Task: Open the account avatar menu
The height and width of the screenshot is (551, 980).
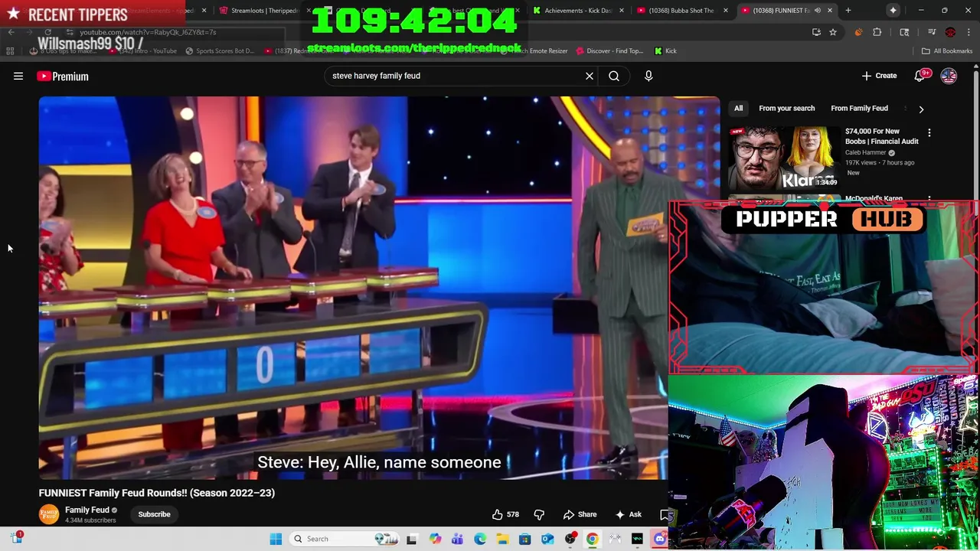Action: 949,76
